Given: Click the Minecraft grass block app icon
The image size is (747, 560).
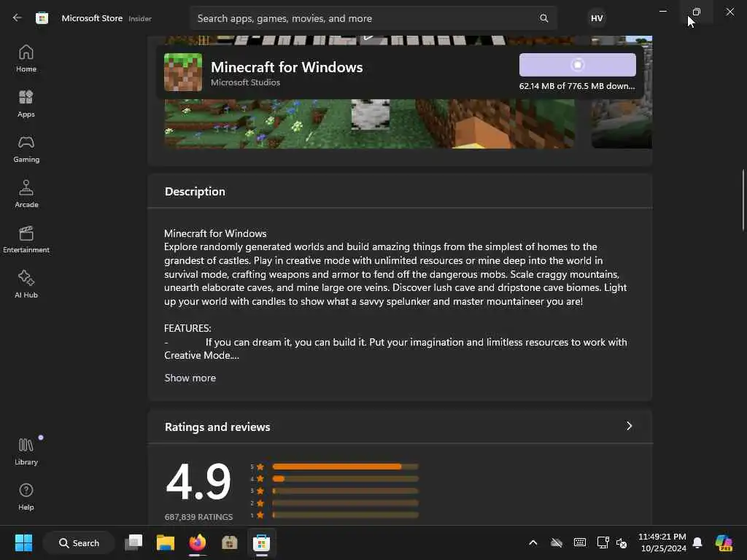Looking at the screenshot, I should (183, 72).
